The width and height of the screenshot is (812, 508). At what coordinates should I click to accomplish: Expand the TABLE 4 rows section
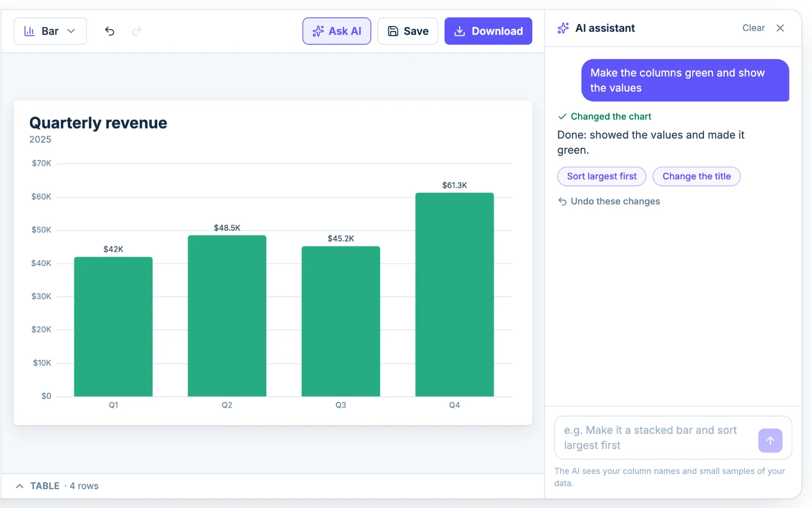(x=57, y=486)
